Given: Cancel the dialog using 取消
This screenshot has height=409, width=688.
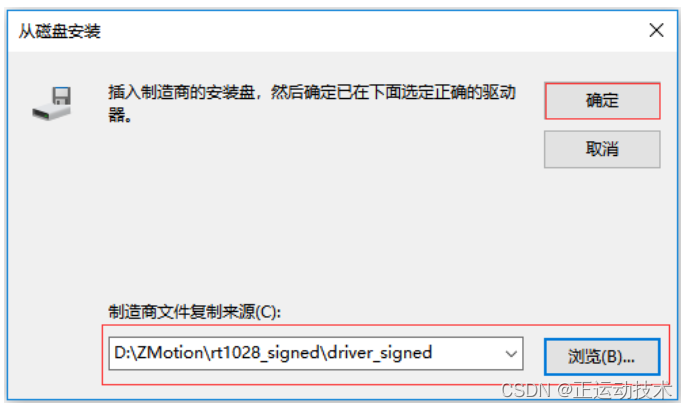Looking at the screenshot, I should coord(602,149).
